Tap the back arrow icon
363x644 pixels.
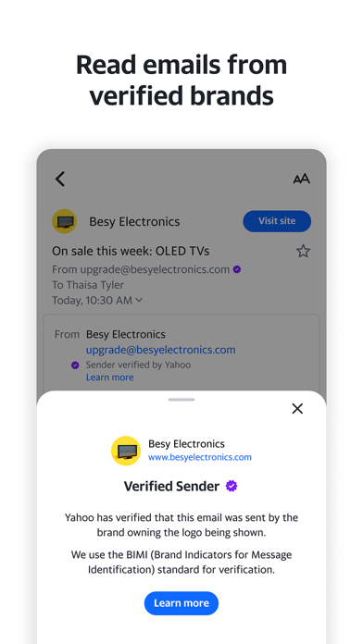pyautogui.click(x=60, y=180)
